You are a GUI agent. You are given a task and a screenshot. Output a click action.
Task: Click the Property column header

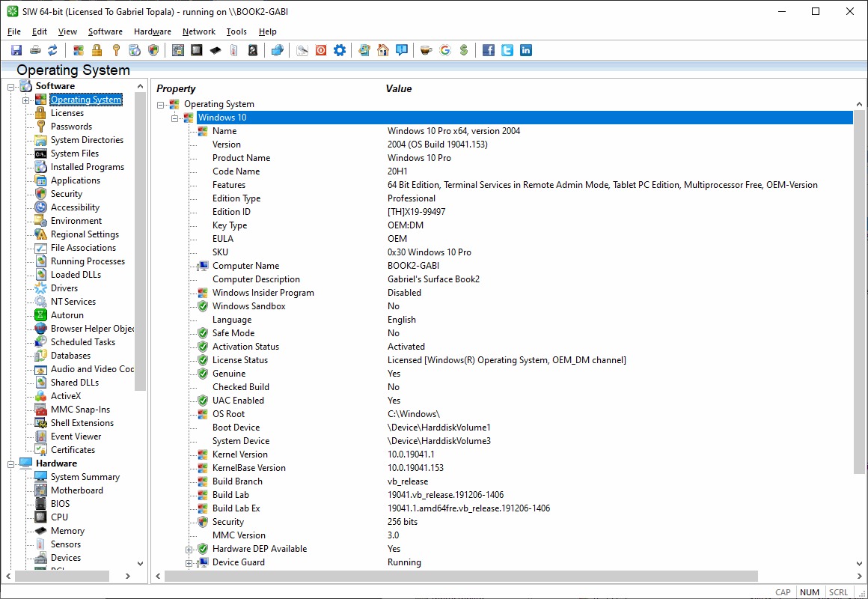pyautogui.click(x=176, y=88)
